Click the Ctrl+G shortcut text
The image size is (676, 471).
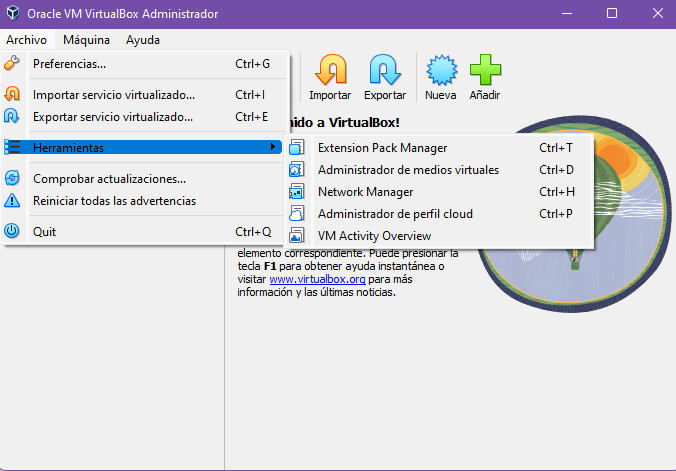click(x=253, y=64)
